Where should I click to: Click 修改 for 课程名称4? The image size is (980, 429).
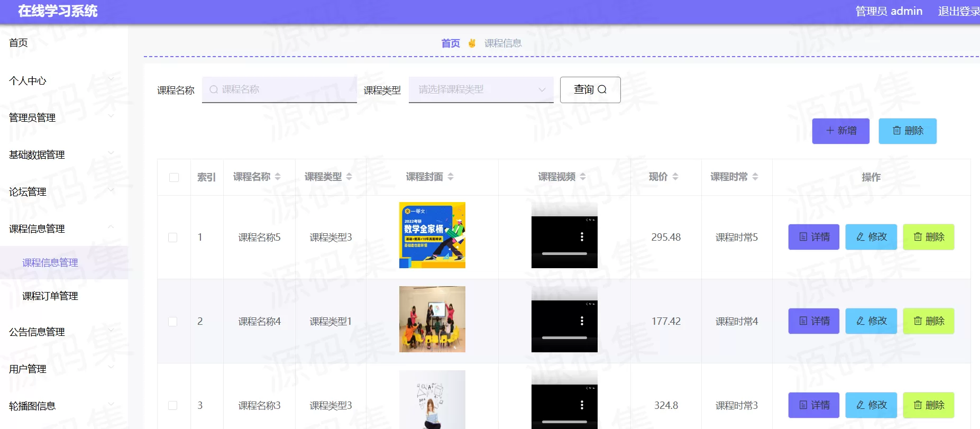tap(871, 321)
